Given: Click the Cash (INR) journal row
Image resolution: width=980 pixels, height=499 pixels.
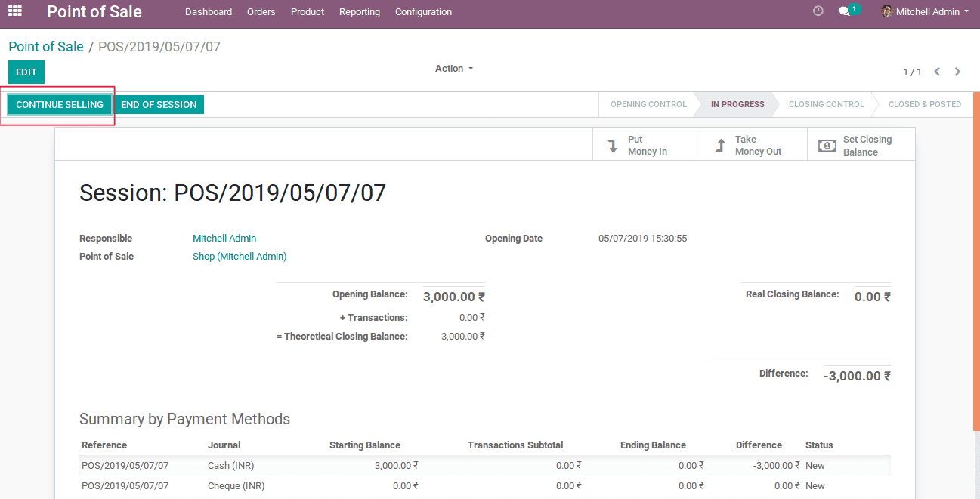Looking at the screenshot, I should point(485,466).
